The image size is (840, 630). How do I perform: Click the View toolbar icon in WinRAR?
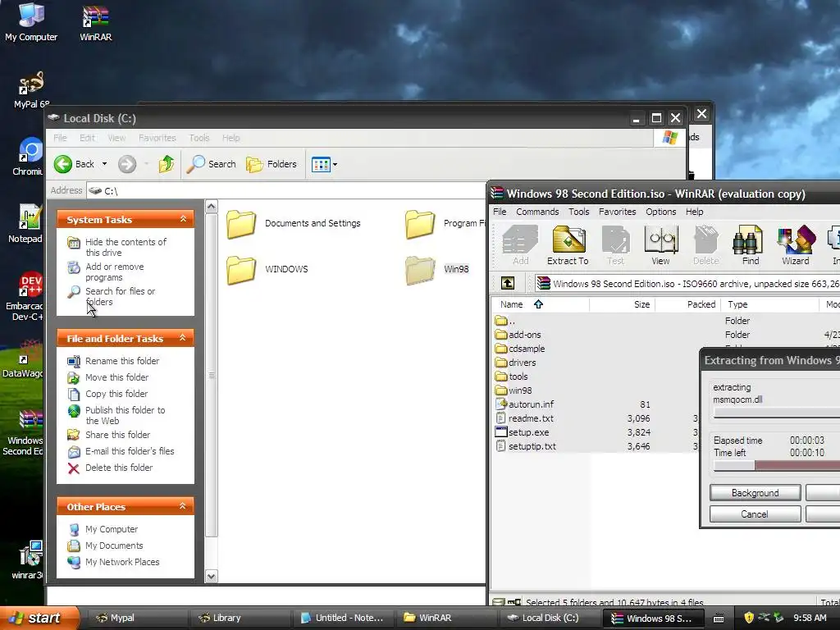click(660, 245)
